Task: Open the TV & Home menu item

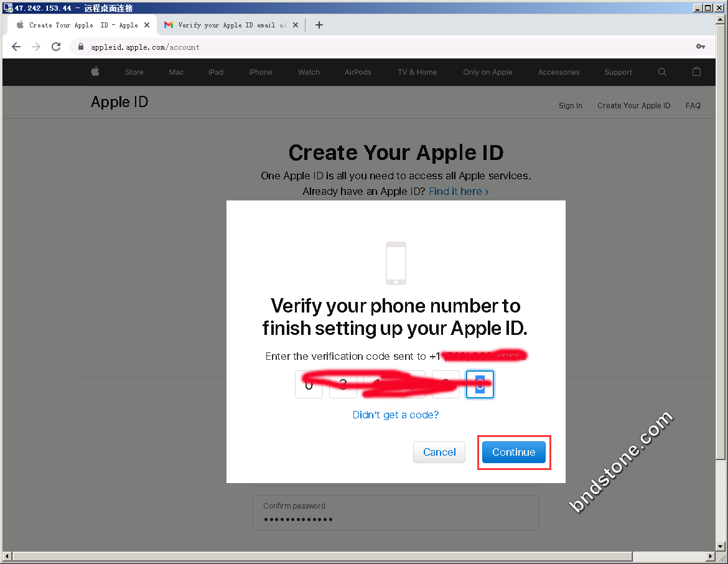Action: [418, 72]
